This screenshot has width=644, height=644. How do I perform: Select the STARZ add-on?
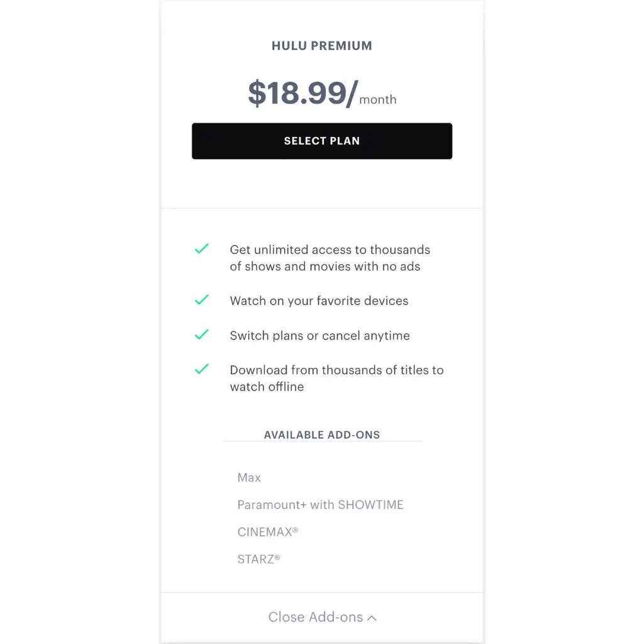pyautogui.click(x=258, y=558)
